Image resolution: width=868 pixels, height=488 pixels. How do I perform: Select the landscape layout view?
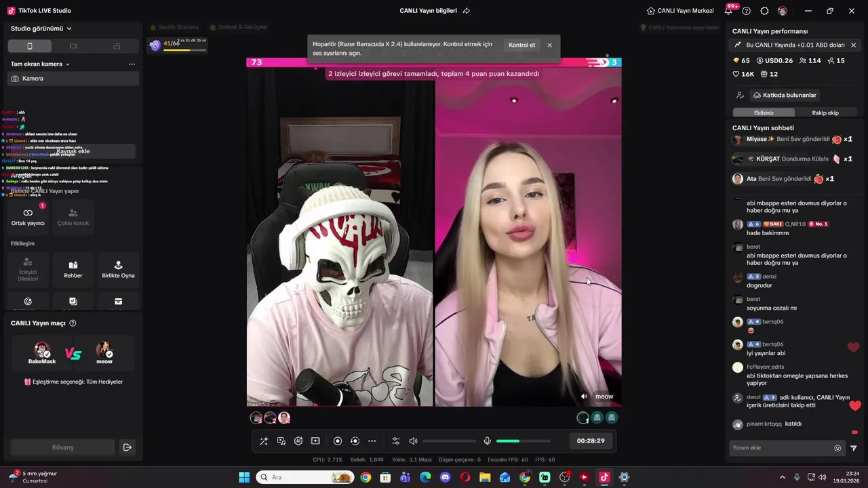pos(73,46)
